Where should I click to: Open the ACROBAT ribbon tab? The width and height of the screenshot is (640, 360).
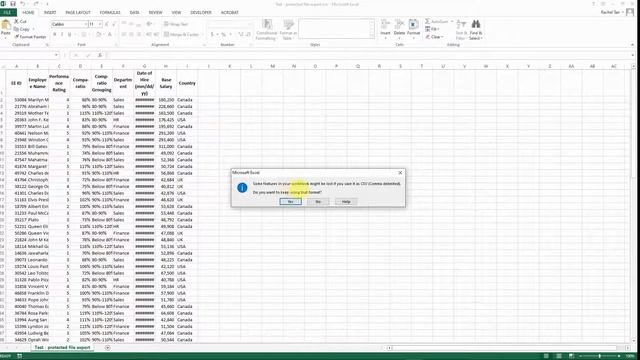229,12
